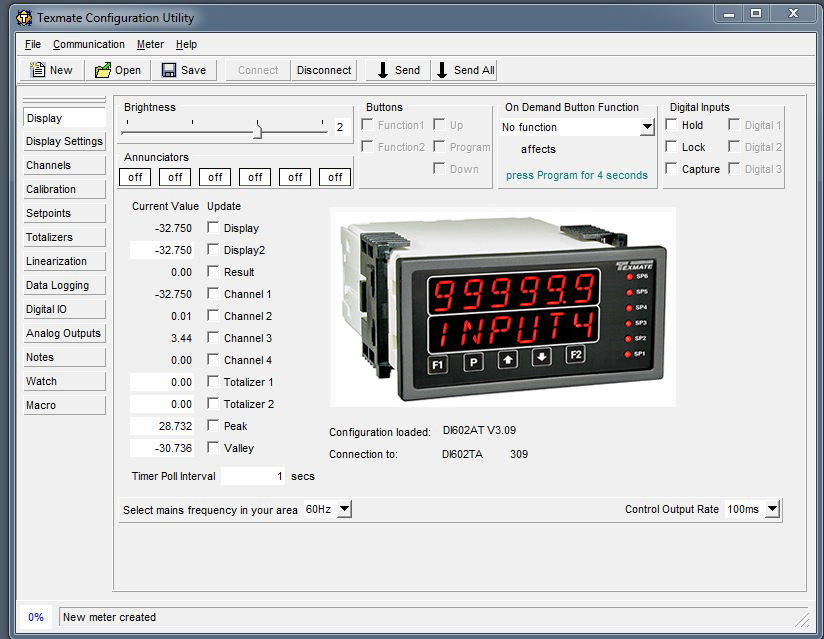
Task: Click the New document icon
Action: (37, 69)
